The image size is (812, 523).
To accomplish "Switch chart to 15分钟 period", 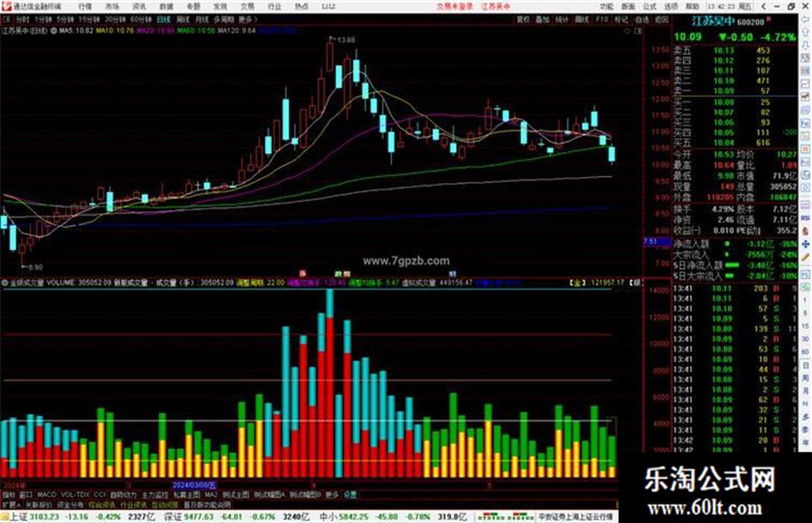I will 89,19.
